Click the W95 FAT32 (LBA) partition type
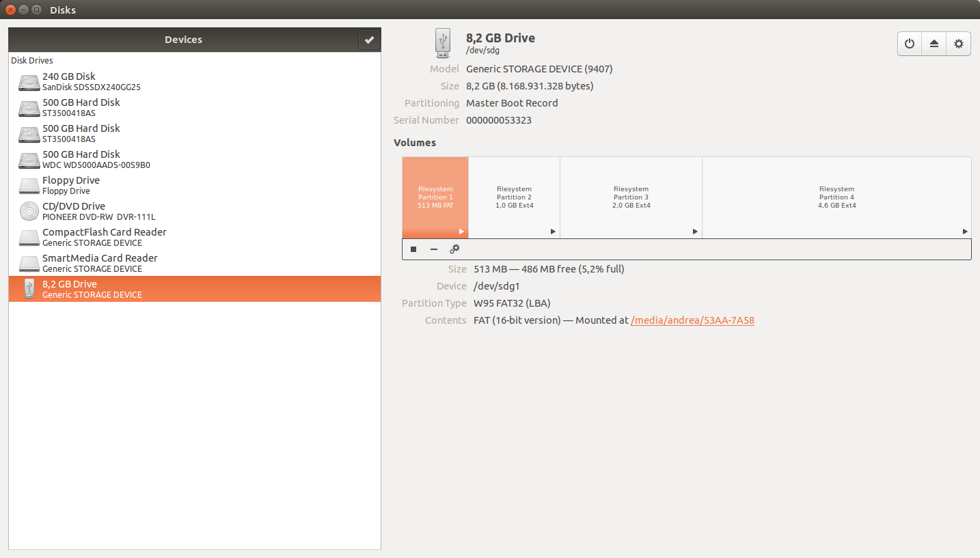The height and width of the screenshot is (558, 980). click(x=512, y=303)
